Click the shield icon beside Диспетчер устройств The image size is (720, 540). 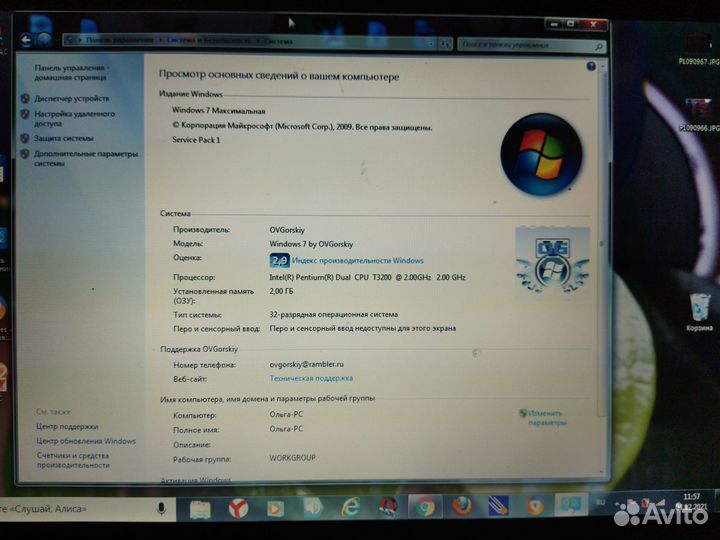coord(25,98)
